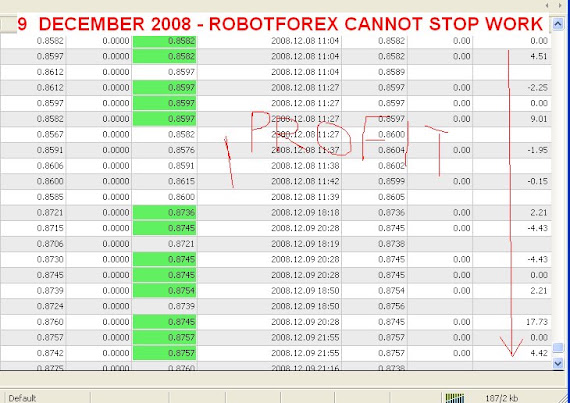The image size is (570, 403).
Task: Click the price cell 0.8567
Action: coord(50,134)
